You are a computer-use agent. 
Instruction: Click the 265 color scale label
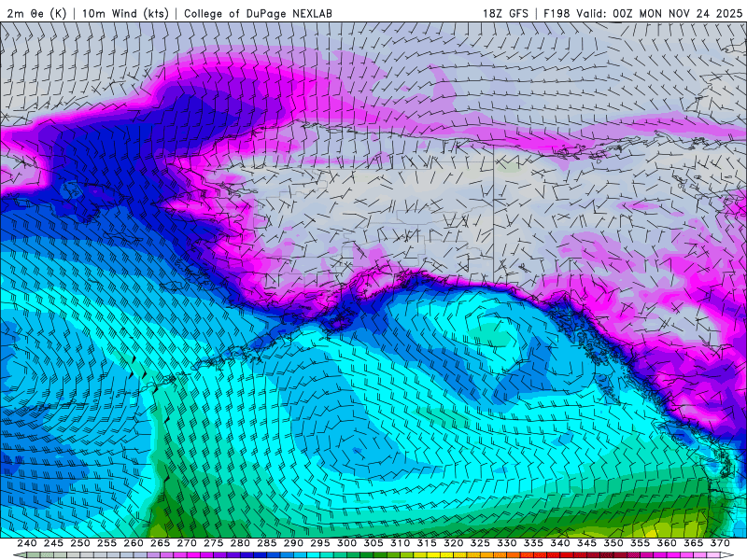click(x=160, y=543)
